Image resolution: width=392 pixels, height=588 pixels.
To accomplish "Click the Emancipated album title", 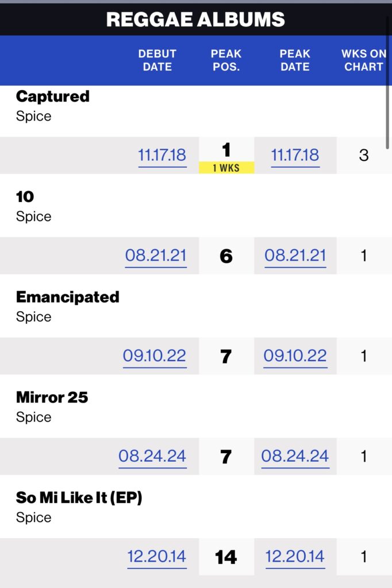I will (68, 297).
